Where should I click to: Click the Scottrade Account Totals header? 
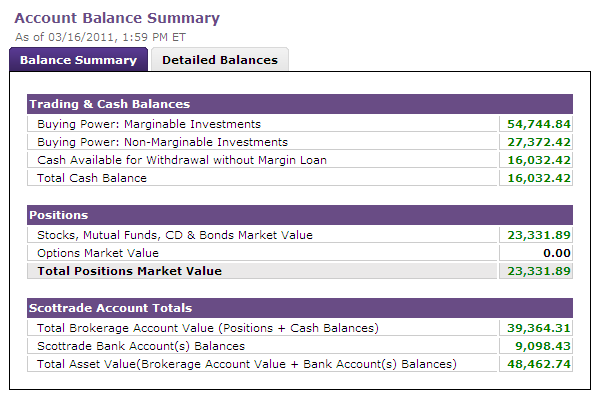pos(300,308)
